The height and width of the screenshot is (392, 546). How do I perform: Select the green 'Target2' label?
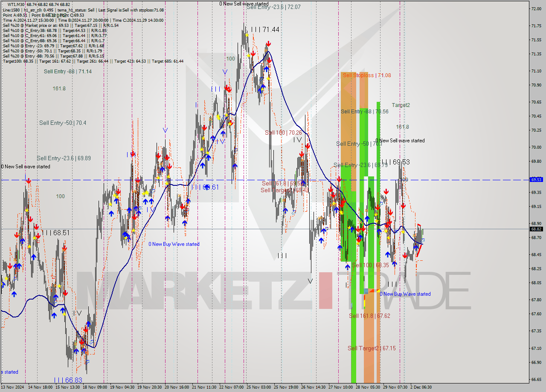pos(401,105)
